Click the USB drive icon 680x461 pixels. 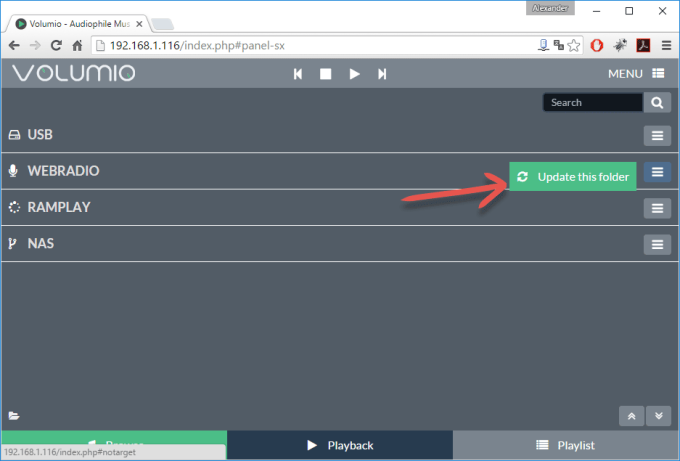coord(14,135)
